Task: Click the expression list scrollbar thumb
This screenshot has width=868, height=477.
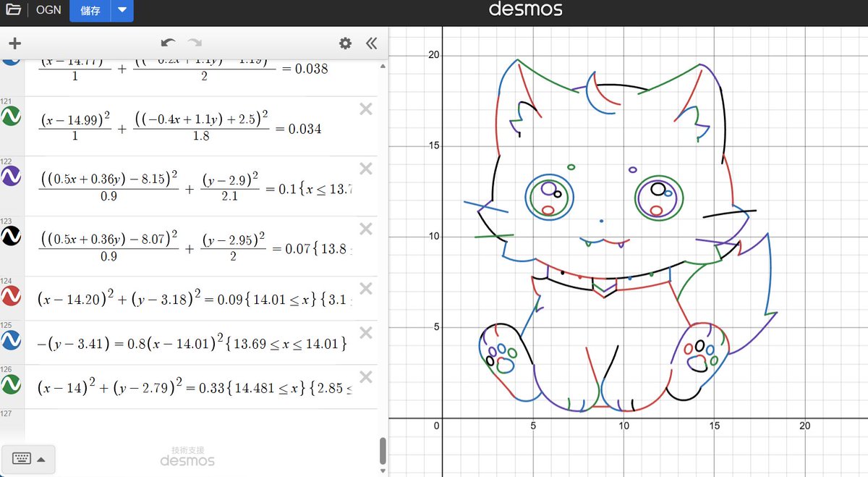Action: 383,450
